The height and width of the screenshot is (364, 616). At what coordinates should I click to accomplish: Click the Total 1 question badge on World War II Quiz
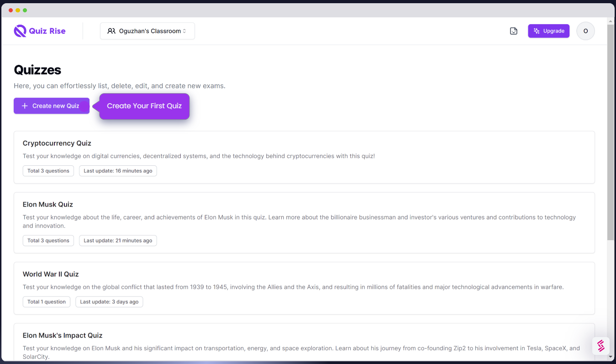(46, 301)
